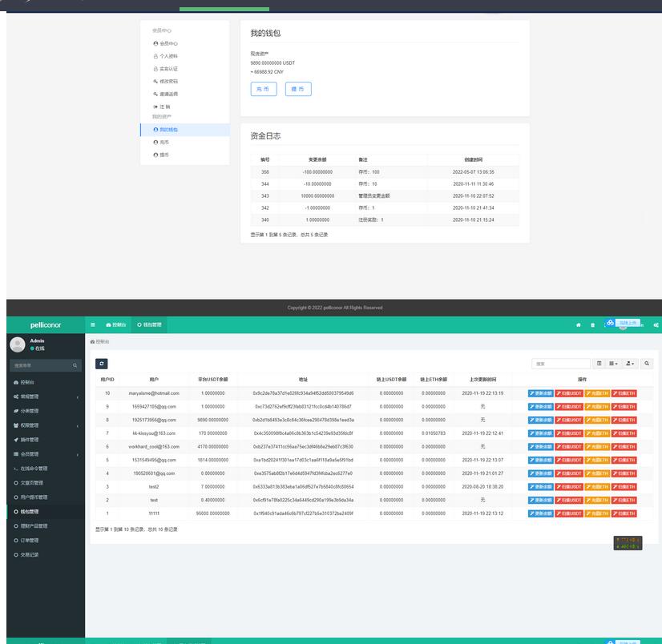The image size is (662, 644).
Task: Click the search icon in sidebar menu search
Action: [x=76, y=365]
